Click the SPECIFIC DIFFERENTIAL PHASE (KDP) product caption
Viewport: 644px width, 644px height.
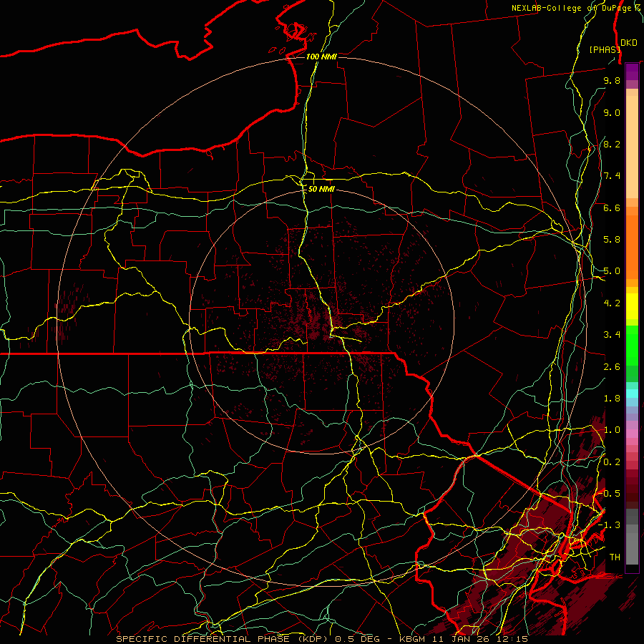[223, 639]
